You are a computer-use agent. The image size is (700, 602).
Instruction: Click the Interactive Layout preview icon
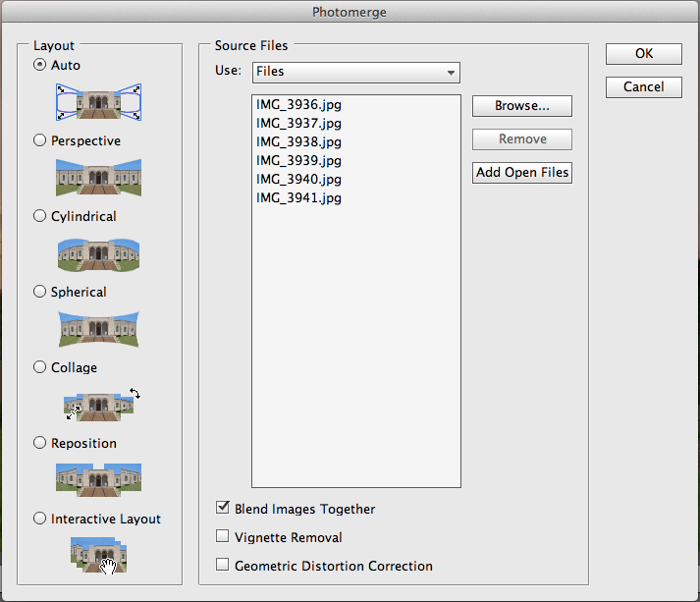(98, 555)
